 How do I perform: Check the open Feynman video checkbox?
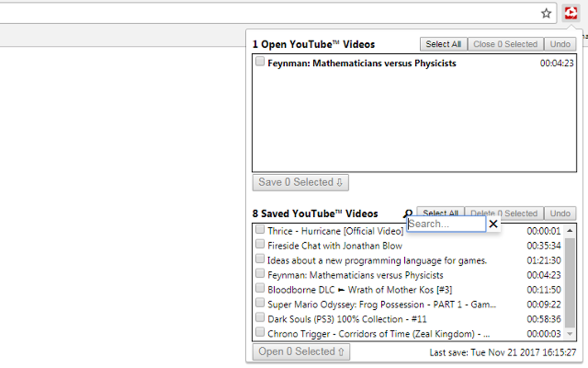pyautogui.click(x=260, y=61)
